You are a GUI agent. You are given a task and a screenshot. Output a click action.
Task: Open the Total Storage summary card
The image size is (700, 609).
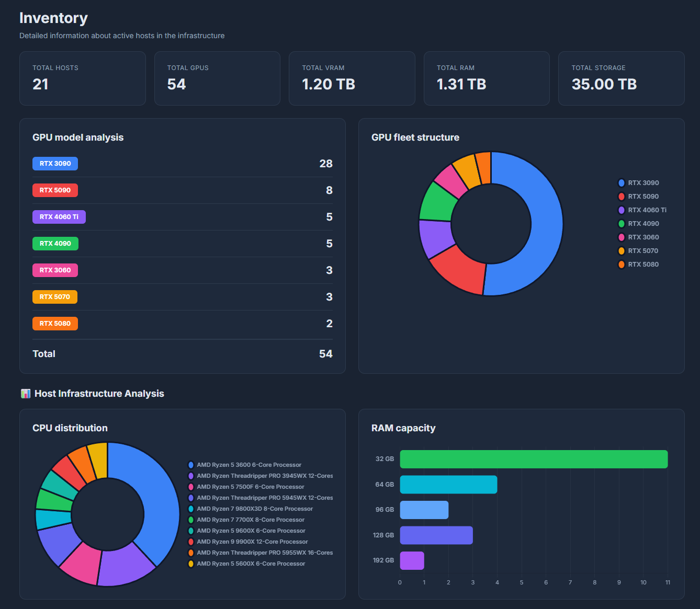point(621,78)
